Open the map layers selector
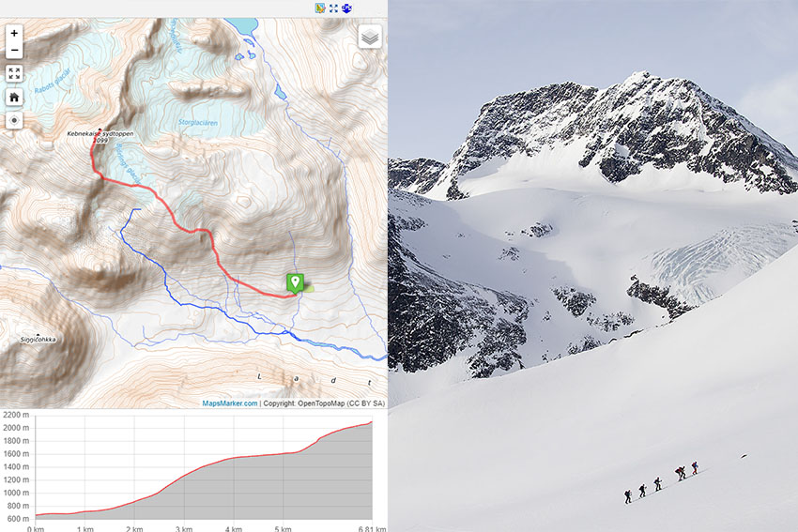 pyautogui.click(x=370, y=37)
